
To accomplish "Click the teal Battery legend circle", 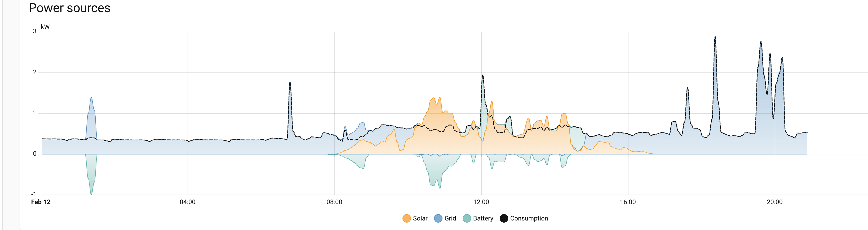I will 467,219.
